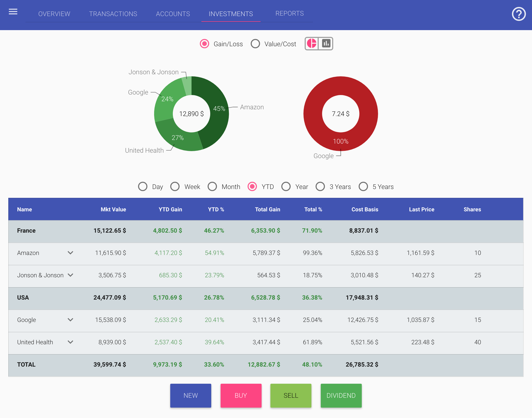This screenshot has width=532, height=418.
Task: Open the Reports tab
Action: pyautogui.click(x=290, y=14)
